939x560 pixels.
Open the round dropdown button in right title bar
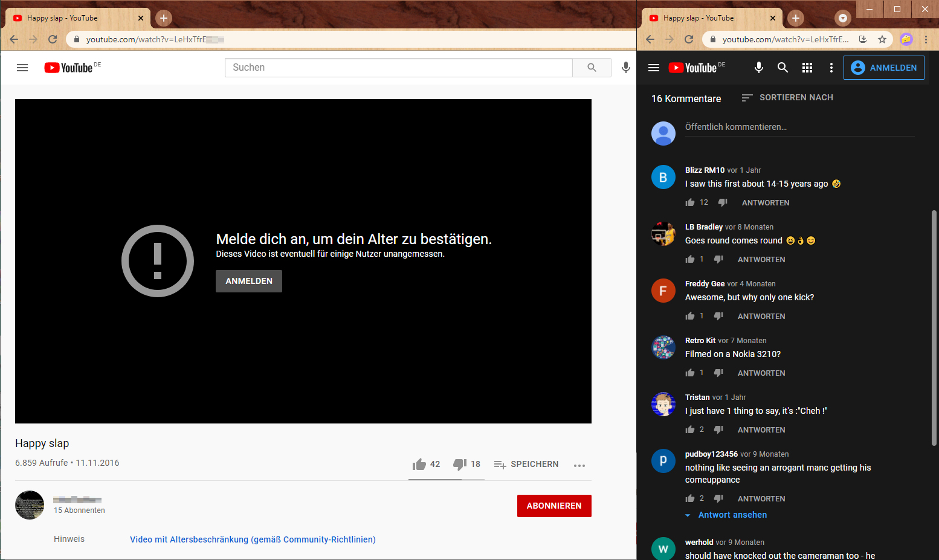point(843,18)
